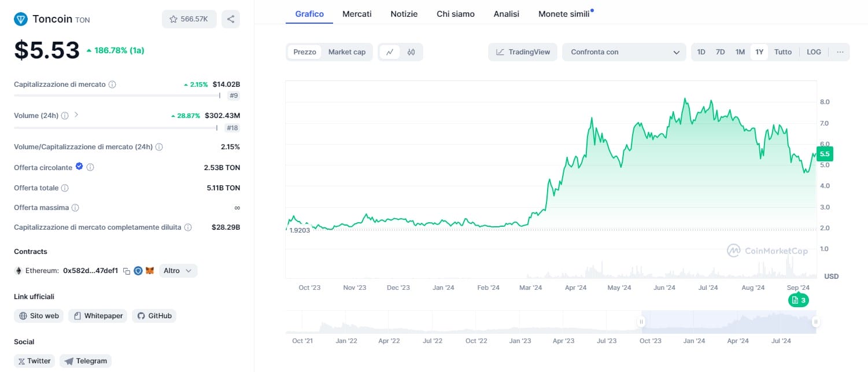Click the 0x582d...47def1 contract address
The height and width of the screenshot is (372, 868).
(90, 271)
